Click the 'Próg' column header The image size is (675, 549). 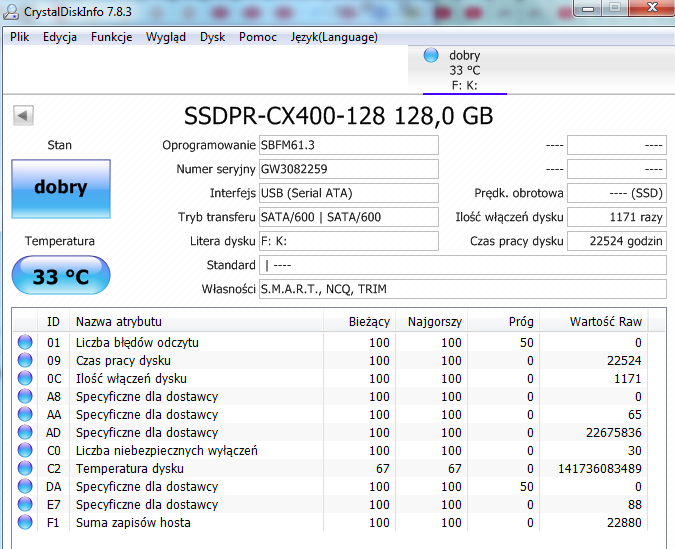[503, 322]
